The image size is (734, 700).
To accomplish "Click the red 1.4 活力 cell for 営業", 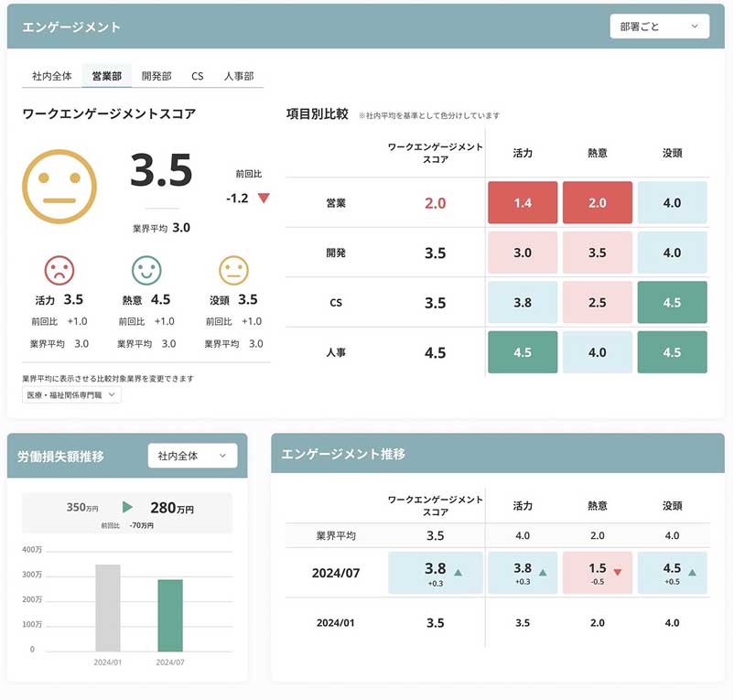I will 523,203.
